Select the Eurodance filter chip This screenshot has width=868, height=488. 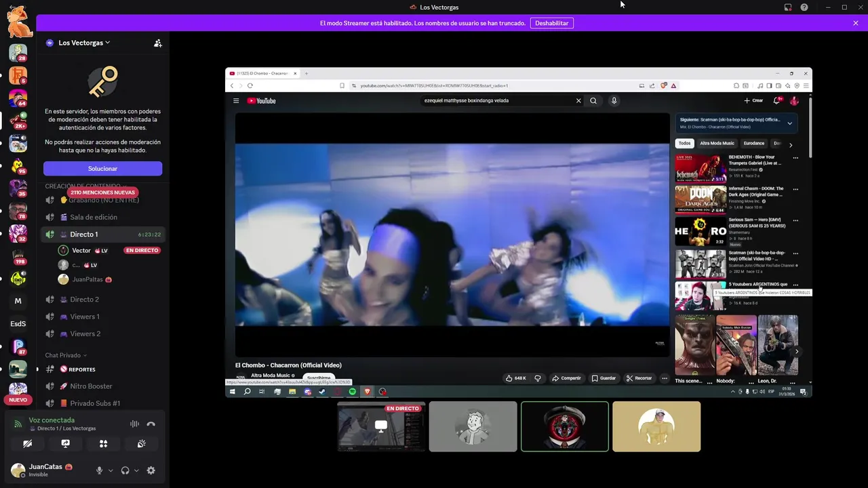(x=754, y=144)
